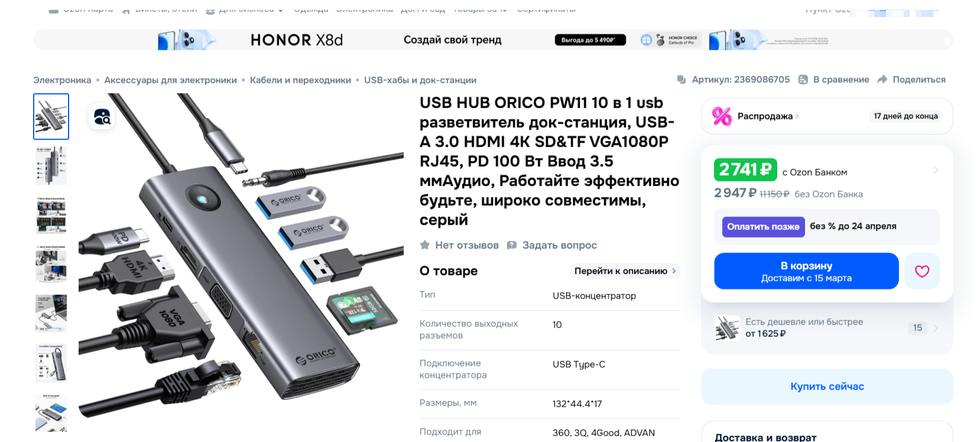This screenshot has height=442, width=980.
Task: Jump to the description via Перейти к описанию
Action: pos(625,271)
